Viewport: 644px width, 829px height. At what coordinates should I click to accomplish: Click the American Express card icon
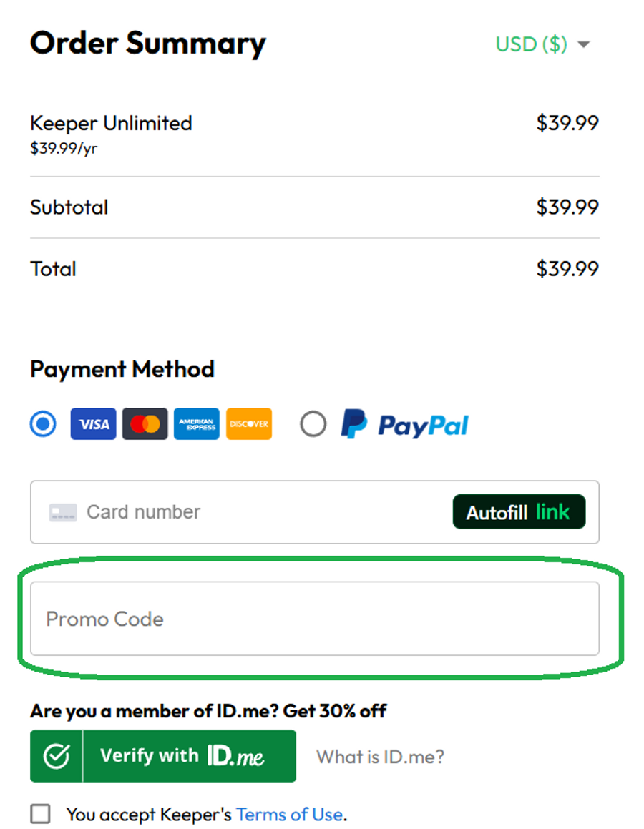(197, 424)
